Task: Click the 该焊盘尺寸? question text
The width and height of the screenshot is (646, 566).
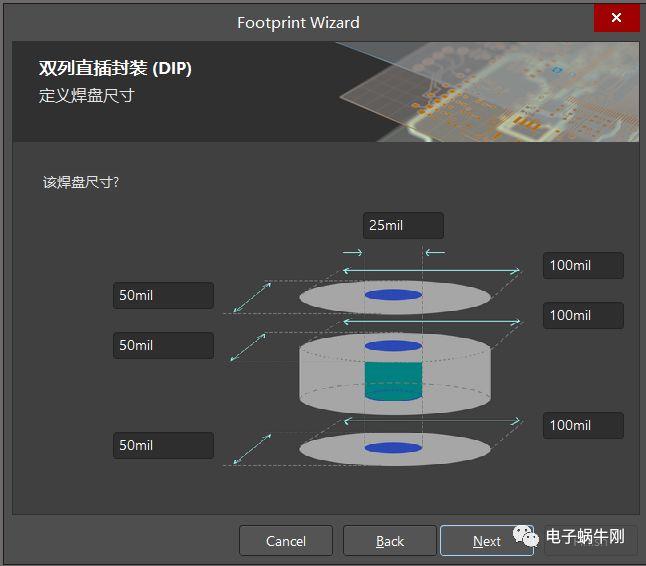Action: [x=81, y=182]
